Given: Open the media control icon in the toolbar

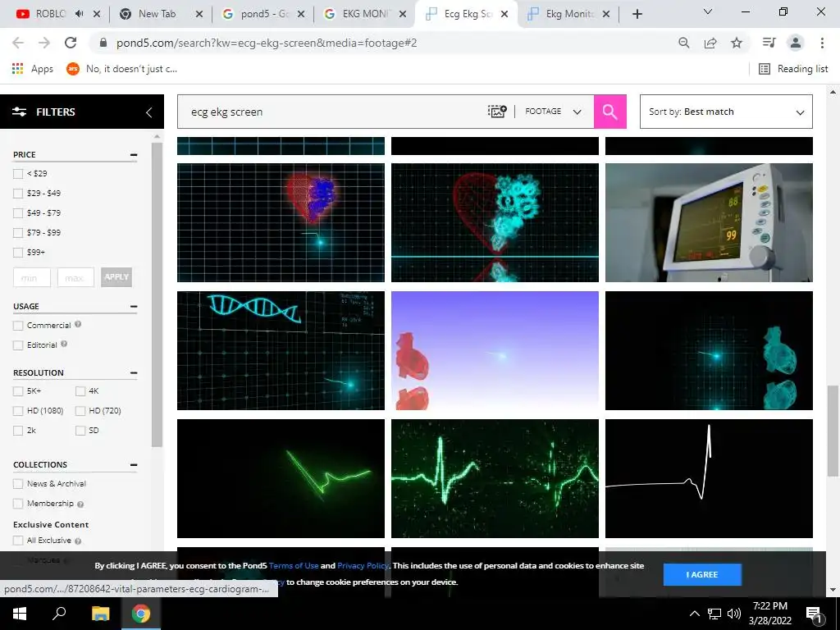Looking at the screenshot, I should point(769,43).
